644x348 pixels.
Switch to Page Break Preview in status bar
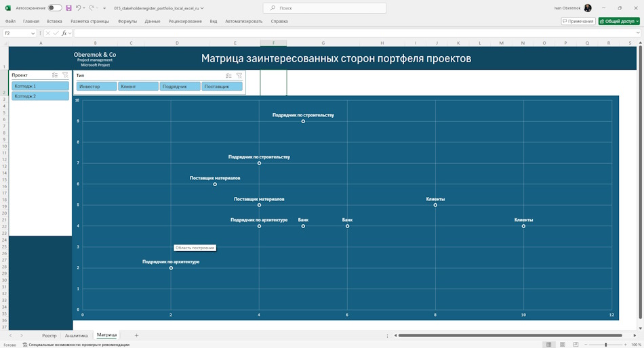(x=576, y=345)
